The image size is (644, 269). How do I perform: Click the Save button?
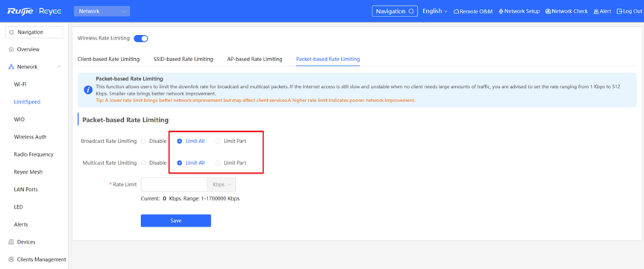pos(176,221)
